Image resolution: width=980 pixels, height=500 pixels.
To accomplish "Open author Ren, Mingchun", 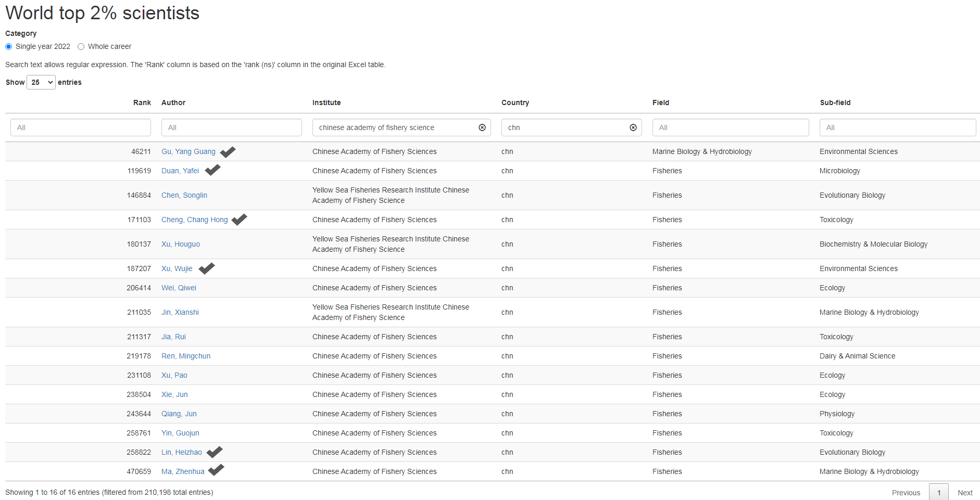I will 186,356.
